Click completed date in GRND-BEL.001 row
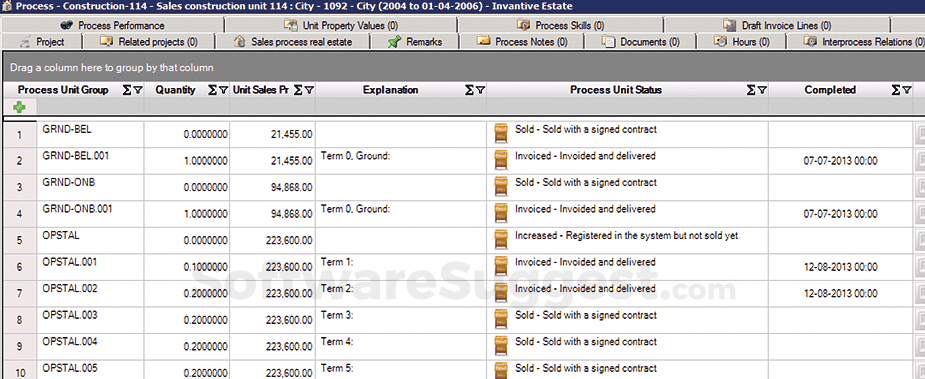The height and width of the screenshot is (379, 925). click(x=841, y=161)
